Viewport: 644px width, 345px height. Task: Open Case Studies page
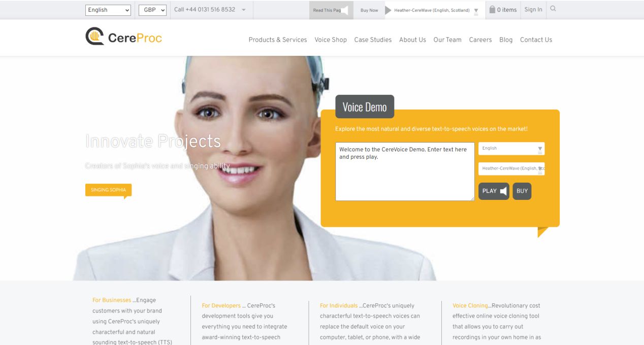373,40
